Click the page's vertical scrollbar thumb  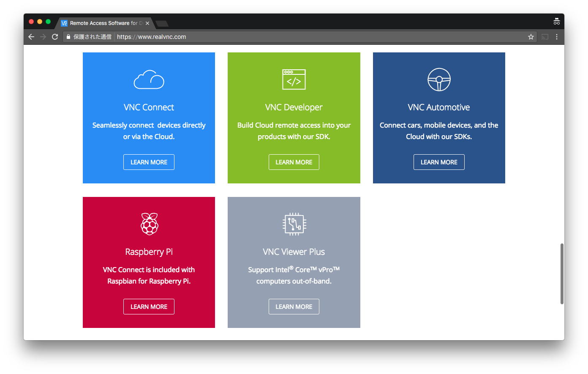pyautogui.click(x=561, y=273)
